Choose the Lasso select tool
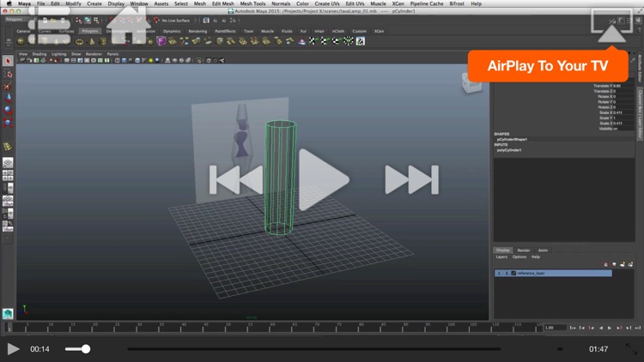This screenshot has width=644, height=362. pos(8,74)
